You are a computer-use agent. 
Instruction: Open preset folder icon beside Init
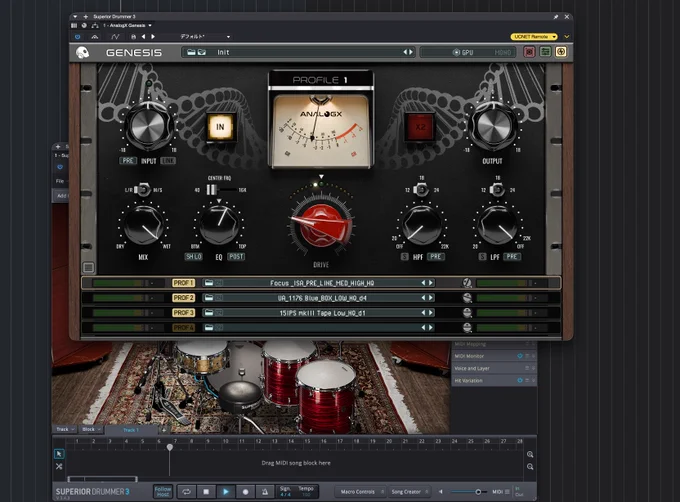(x=191, y=52)
